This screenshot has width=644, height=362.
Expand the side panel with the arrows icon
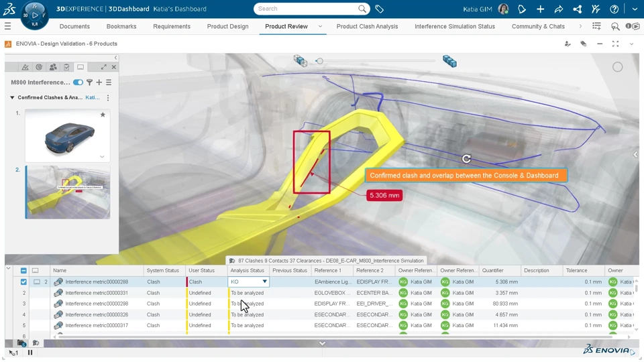click(x=103, y=67)
